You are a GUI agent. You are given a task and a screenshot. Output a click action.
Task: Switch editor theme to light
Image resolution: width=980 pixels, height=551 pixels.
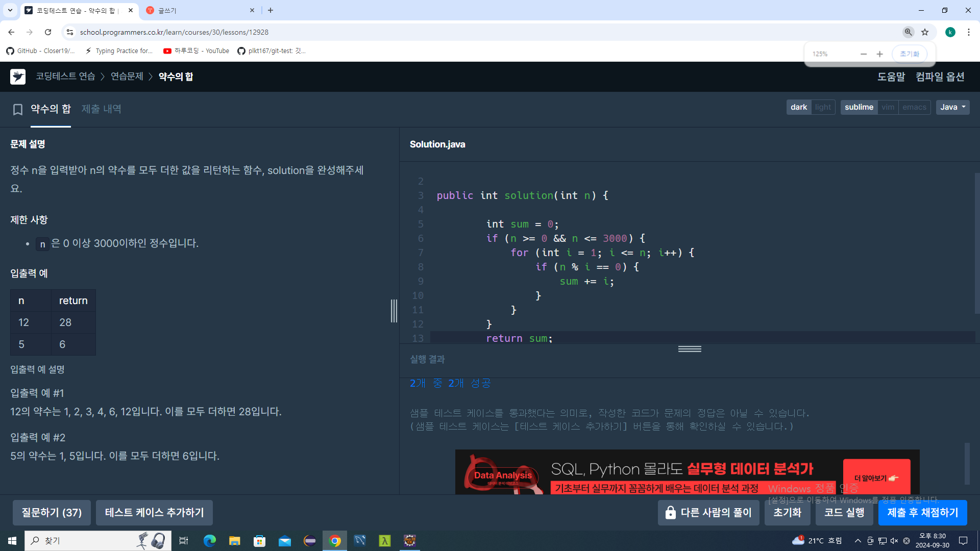tap(823, 107)
